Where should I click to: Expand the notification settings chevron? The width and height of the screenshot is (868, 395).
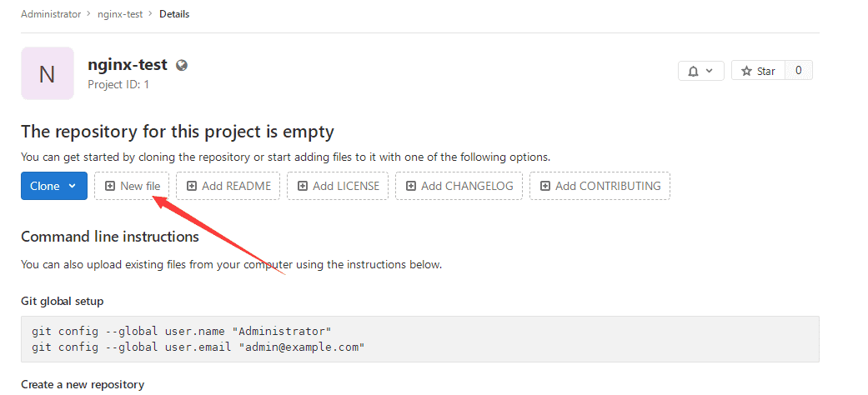pyautogui.click(x=710, y=72)
